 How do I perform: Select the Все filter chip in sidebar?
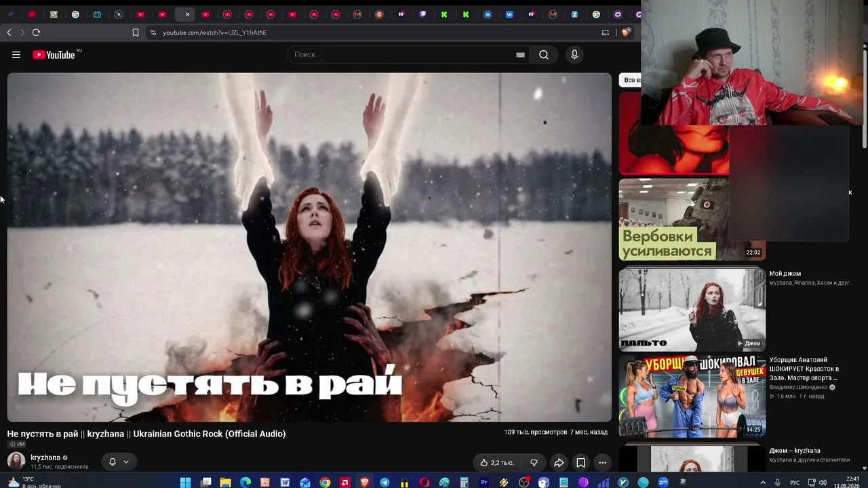coord(631,80)
